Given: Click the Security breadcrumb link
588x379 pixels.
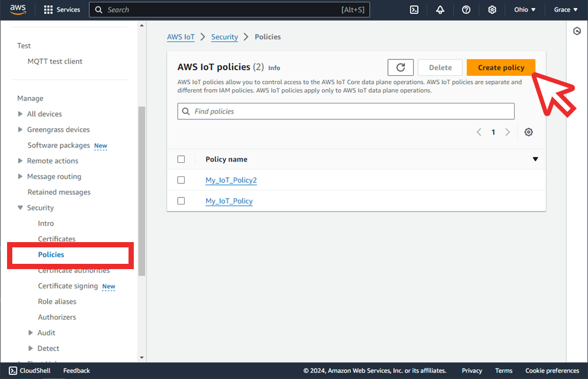Looking at the screenshot, I should pos(225,37).
